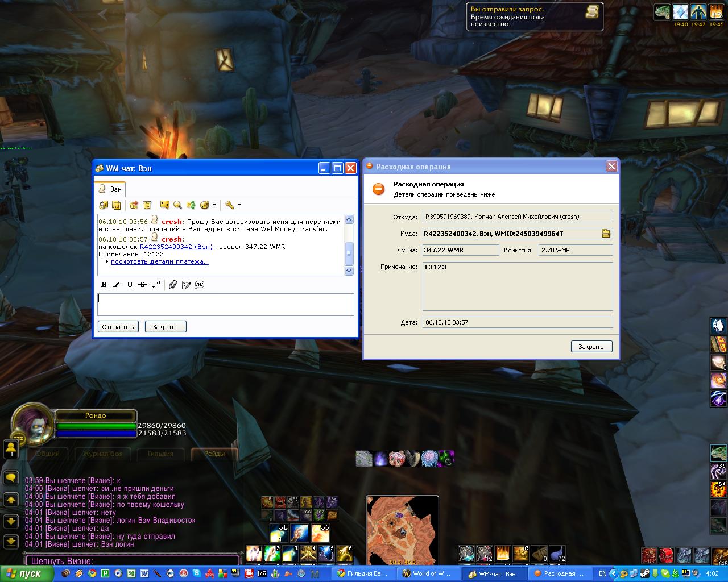
Task: Click the chat history scroll up arrow
Action: pyautogui.click(x=349, y=219)
